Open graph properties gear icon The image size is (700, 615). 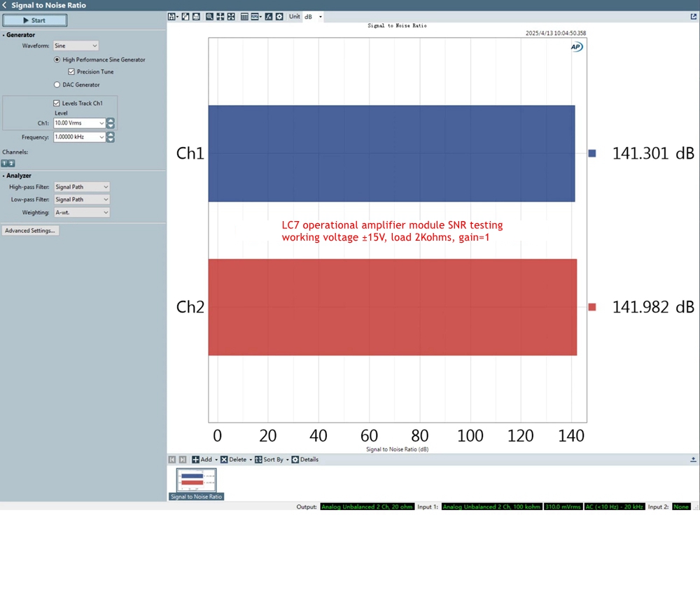tap(279, 16)
